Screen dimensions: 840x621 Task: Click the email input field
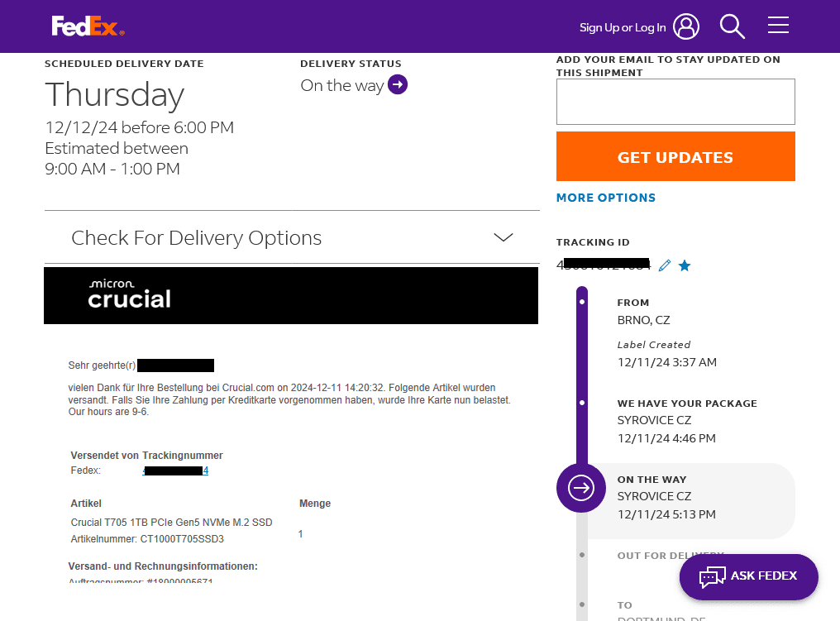pyautogui.click(x=675, y=102)
